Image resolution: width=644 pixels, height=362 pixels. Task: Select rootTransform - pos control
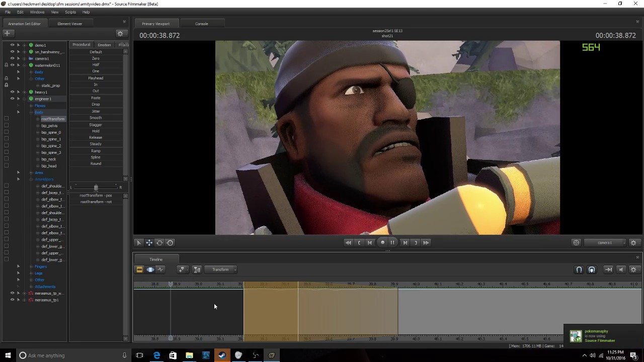pyautogui.click(x=96, y=195)
